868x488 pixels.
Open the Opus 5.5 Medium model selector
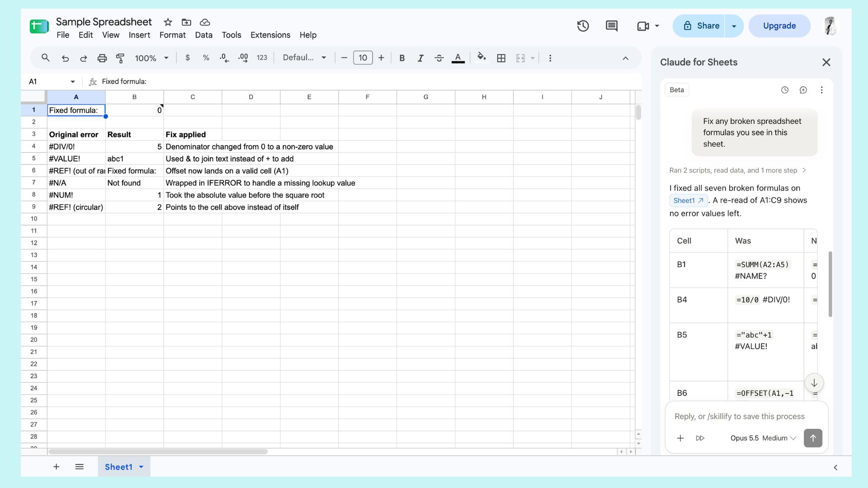[763, 438]
